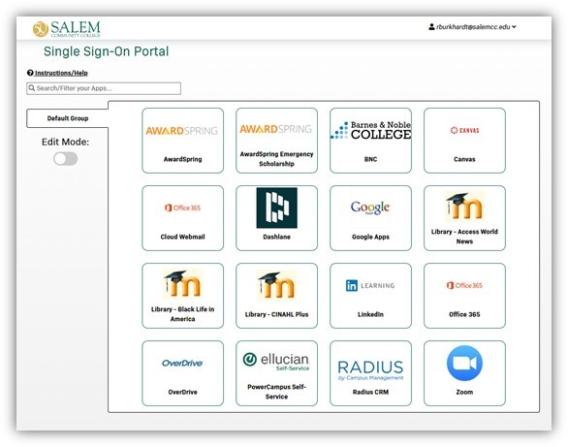
Task: Launch PowerCampus Self-Service ellucian tile
Action: click(x=276, y=373)
